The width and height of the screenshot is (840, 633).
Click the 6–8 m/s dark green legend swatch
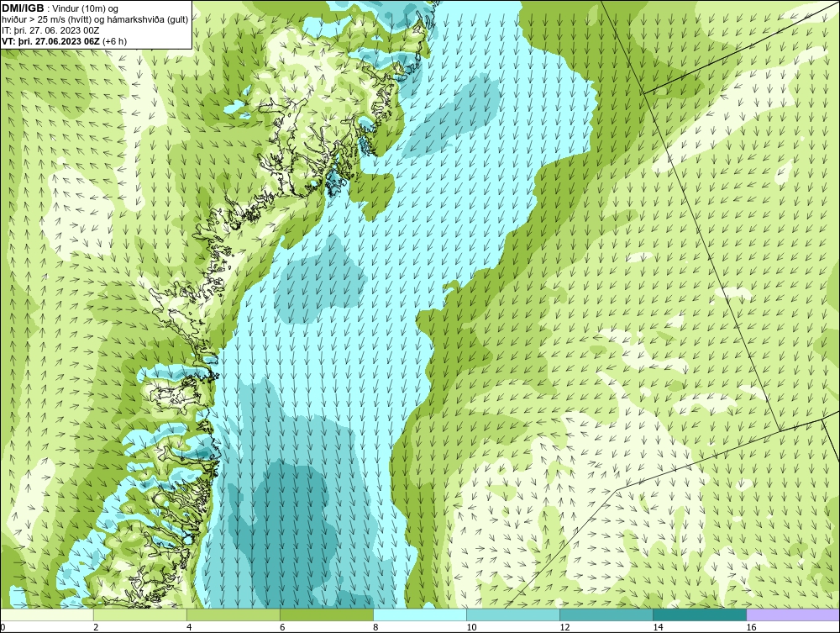(327, 615)
